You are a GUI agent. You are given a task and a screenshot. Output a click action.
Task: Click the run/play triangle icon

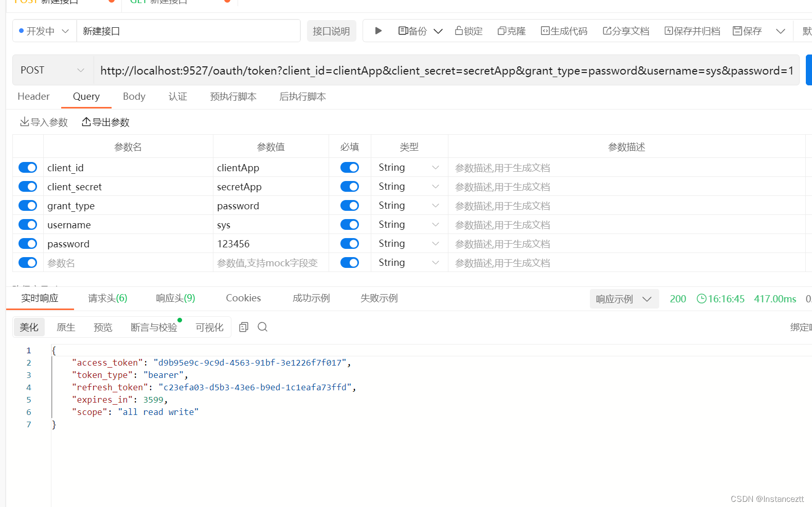(x=378, y=31)
